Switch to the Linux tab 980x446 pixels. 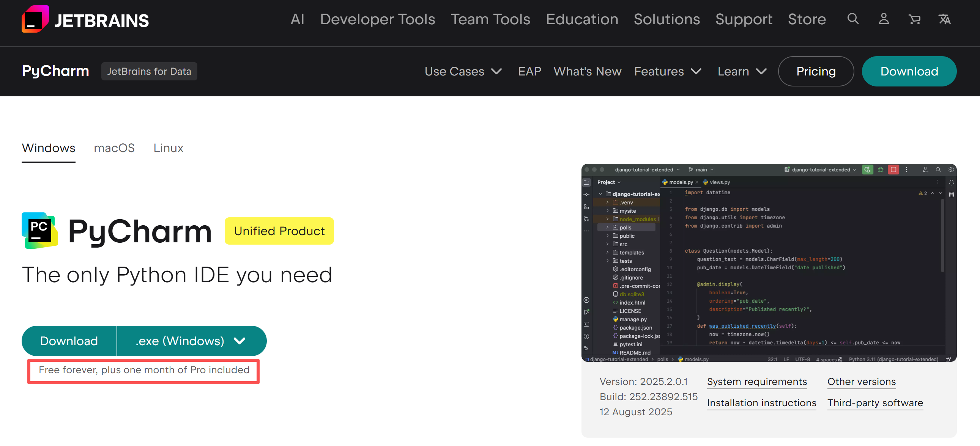tap(168, 148)
